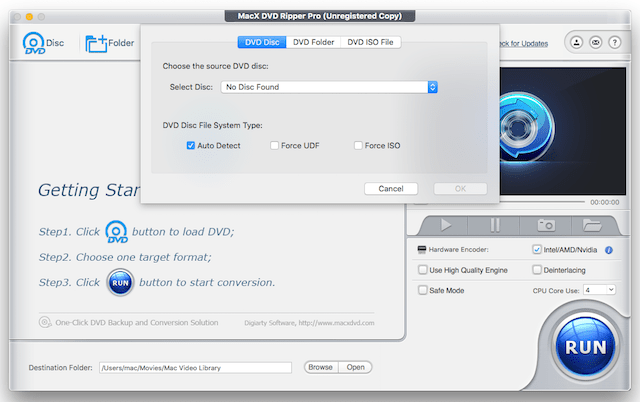Click the hardware encoder info icon
Viewport: 640px width, 402px height.
coord(609,250)
